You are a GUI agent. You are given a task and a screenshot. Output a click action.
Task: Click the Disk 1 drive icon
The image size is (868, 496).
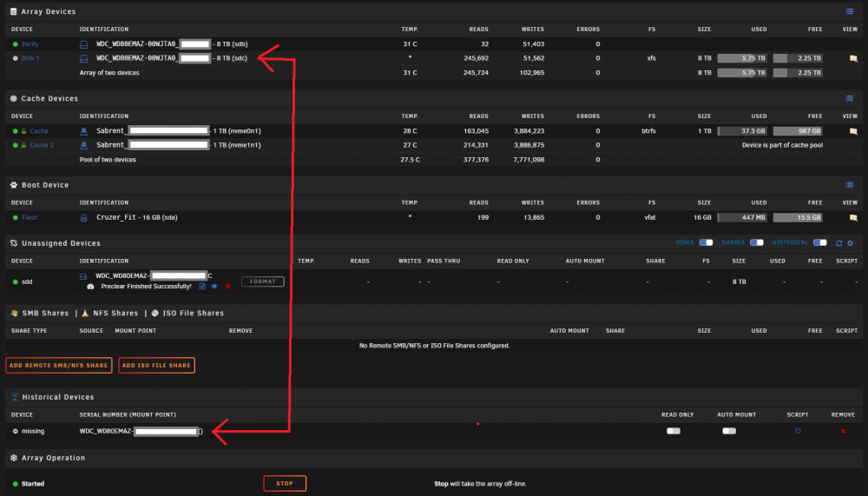tap(83, 58)
